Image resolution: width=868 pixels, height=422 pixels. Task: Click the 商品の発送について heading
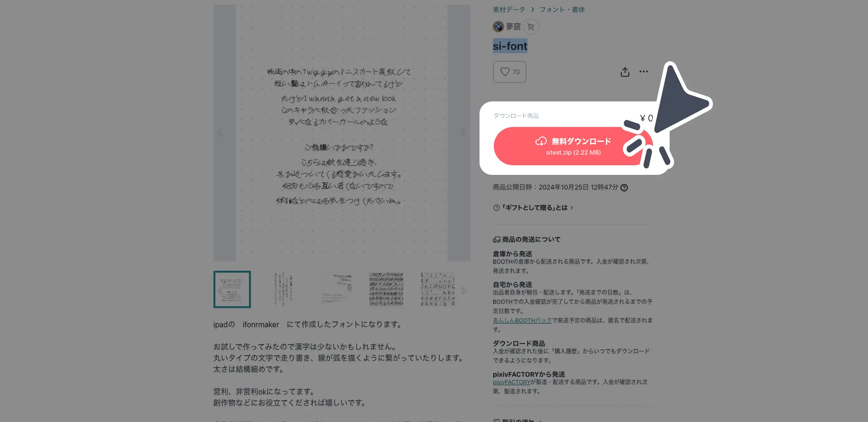coord(527,240)
